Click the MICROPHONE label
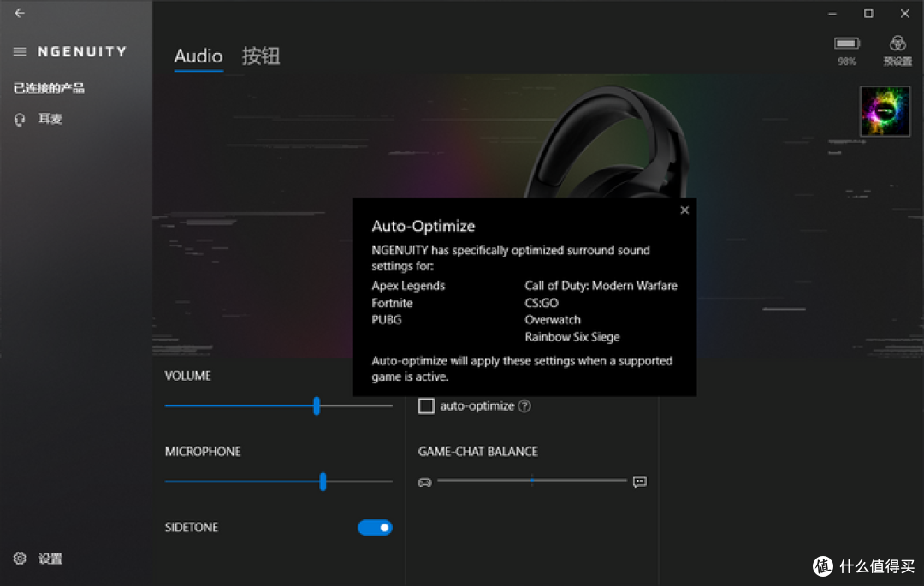Viewport: 924px width, 586px height. [203, 452]
